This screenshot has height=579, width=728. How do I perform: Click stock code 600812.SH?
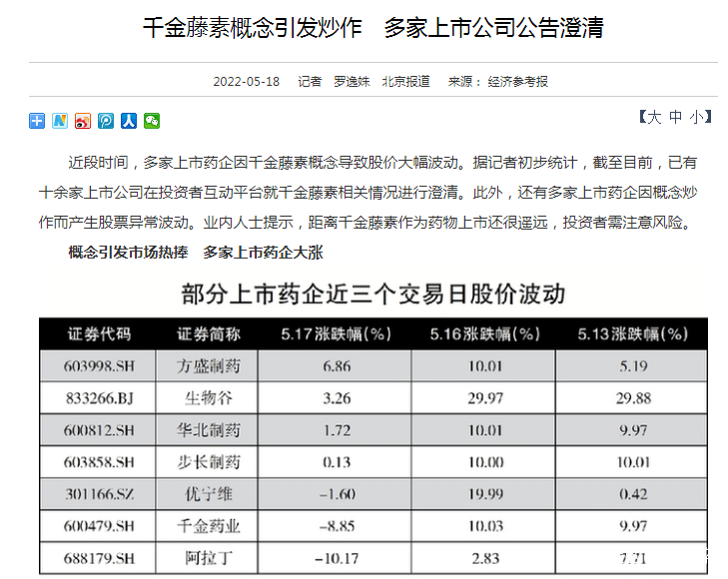click(x=99, y=430)
